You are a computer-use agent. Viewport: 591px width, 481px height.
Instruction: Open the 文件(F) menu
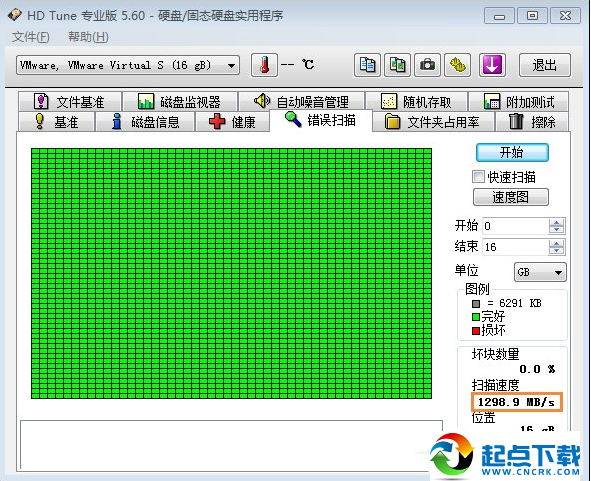(31, 37)
